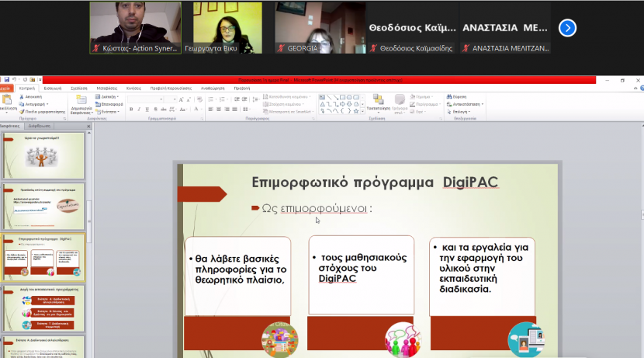Expand the shapes gallery More arrow
The height and width of the screenshot is (358, 644).
click(x=362, y=111)
